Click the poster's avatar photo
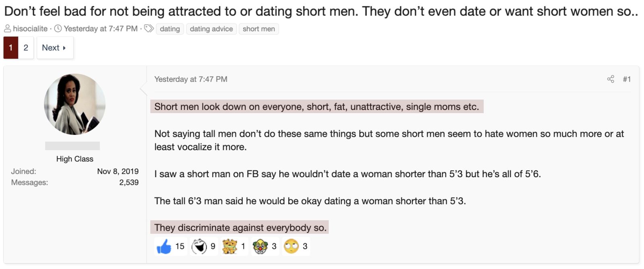 75,104
